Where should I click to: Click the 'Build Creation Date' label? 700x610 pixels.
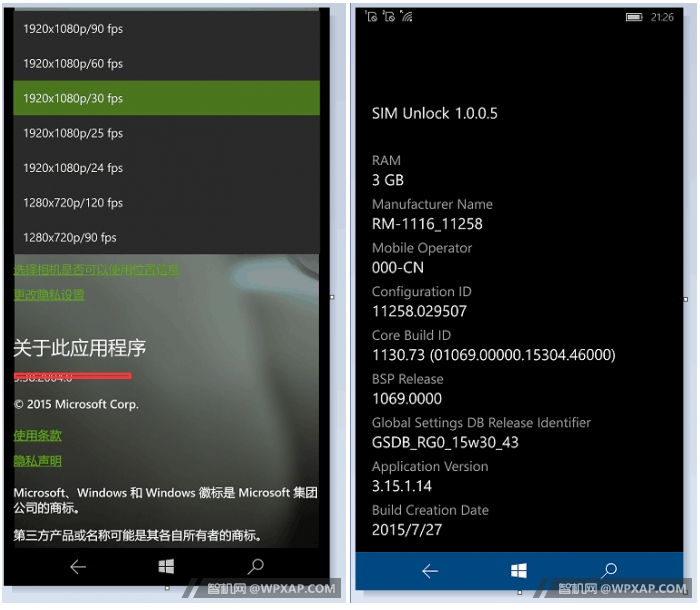pyautogui.click(x=430, y=510)
